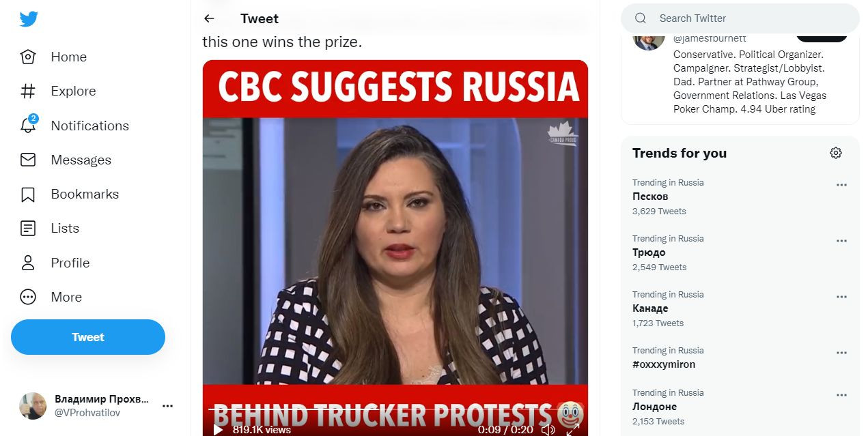Click the blue Tweet button

point(88,337)
